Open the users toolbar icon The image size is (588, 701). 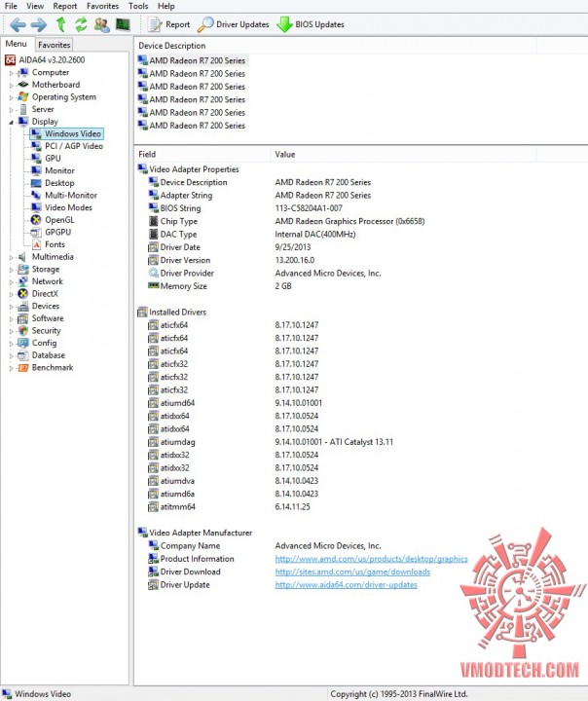pos(102,24)
